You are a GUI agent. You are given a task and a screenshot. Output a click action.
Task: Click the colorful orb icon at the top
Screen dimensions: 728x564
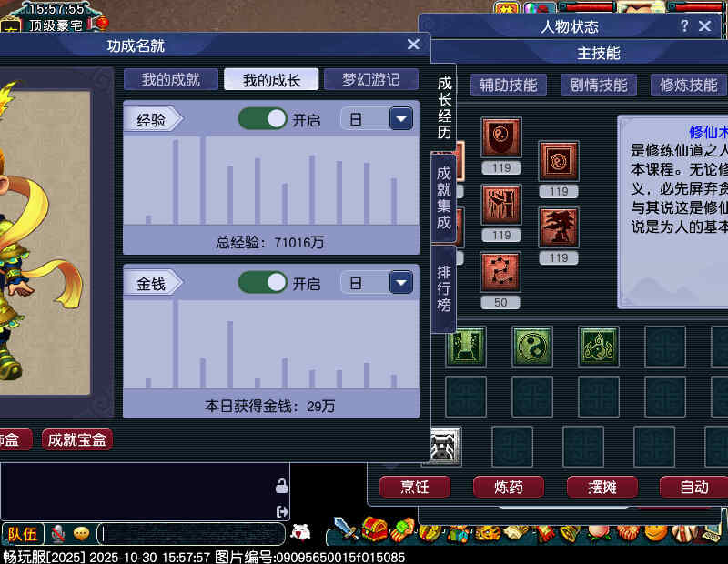click(x=540, y=8)
